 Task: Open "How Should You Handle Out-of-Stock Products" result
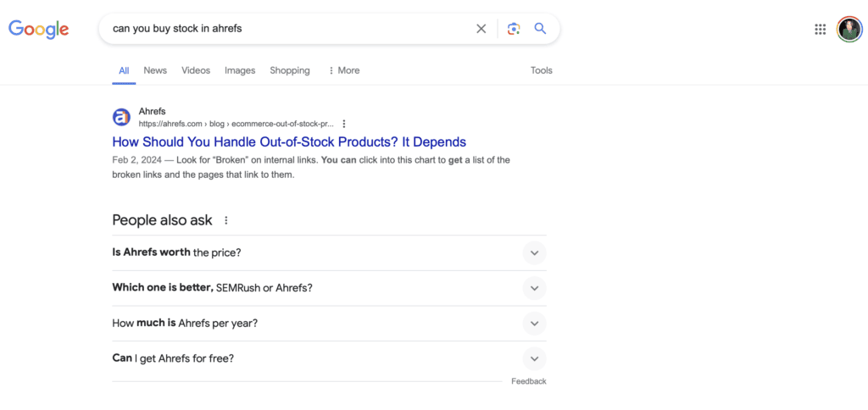289,141
